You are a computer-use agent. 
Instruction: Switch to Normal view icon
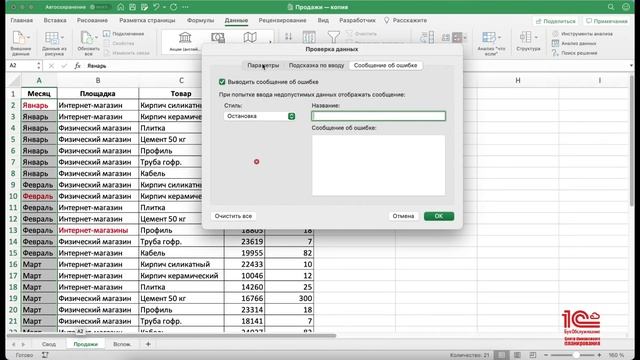(x=501, y=355)
